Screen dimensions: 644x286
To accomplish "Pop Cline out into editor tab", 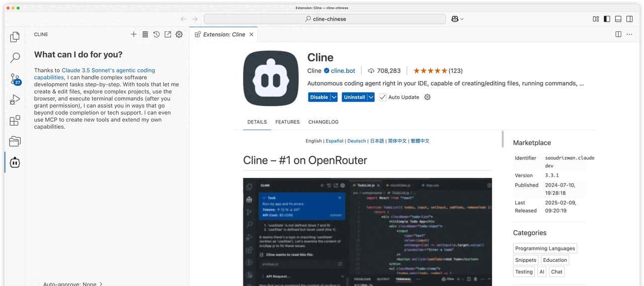I will click(x=168, y=34).
